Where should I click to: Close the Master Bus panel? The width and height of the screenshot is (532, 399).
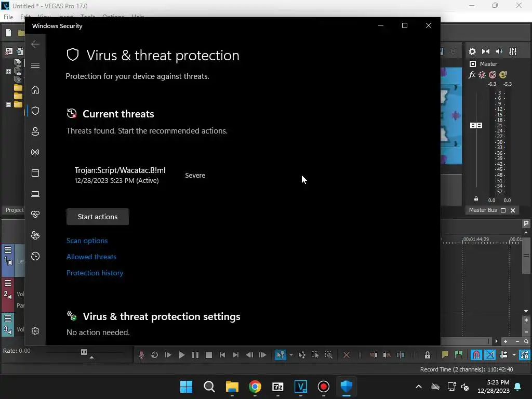[x=513, y=210]
